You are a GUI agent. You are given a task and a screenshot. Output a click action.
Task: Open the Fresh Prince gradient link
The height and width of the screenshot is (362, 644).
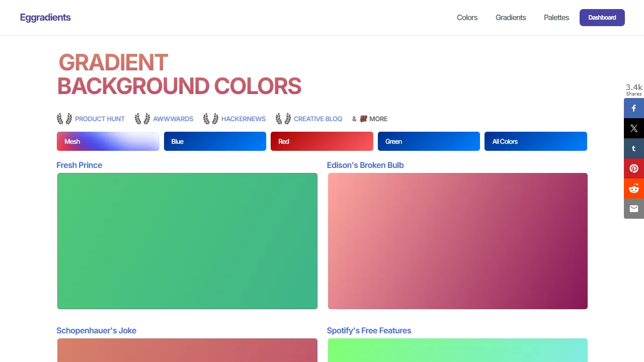pyautogui.click(x=79, y=165)
